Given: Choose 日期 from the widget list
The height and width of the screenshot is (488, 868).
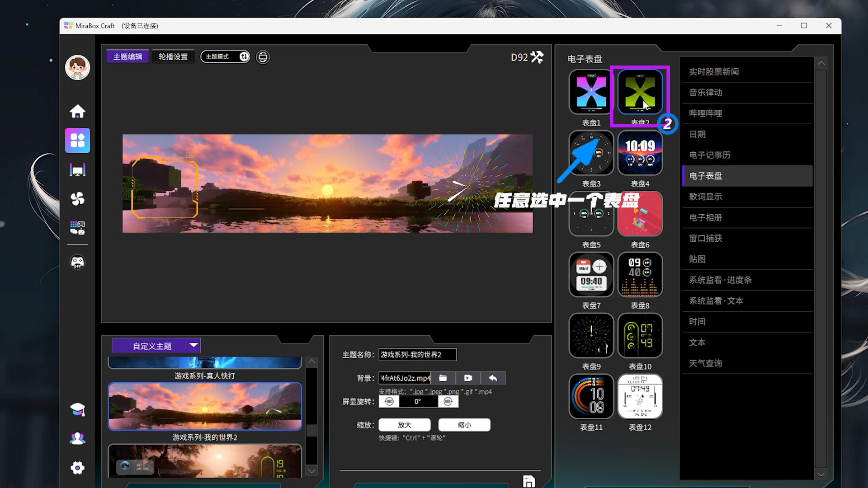Looking at the screenshot, I should 747,134.
